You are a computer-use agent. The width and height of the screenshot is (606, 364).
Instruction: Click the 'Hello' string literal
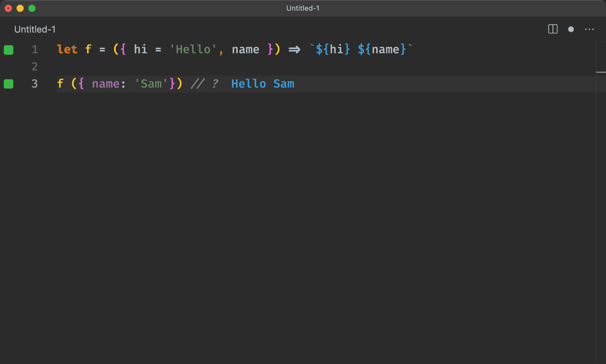pos(193,49)
